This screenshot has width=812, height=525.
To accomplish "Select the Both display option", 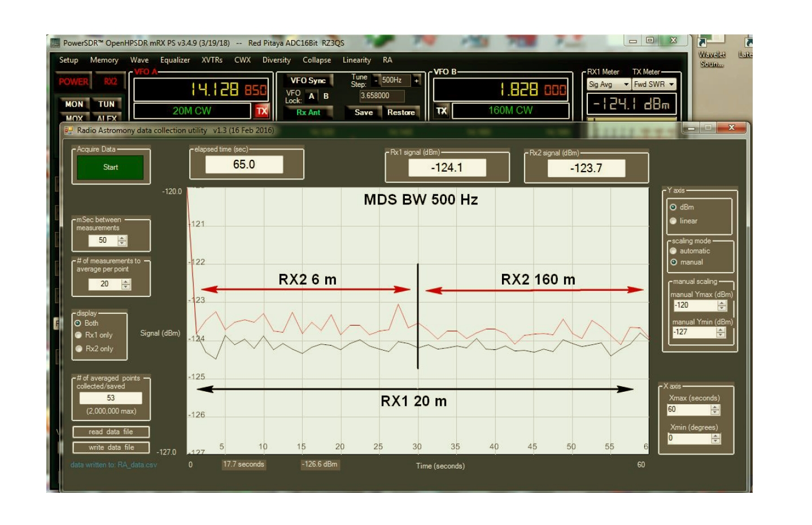I will click(x=86, y=323).
